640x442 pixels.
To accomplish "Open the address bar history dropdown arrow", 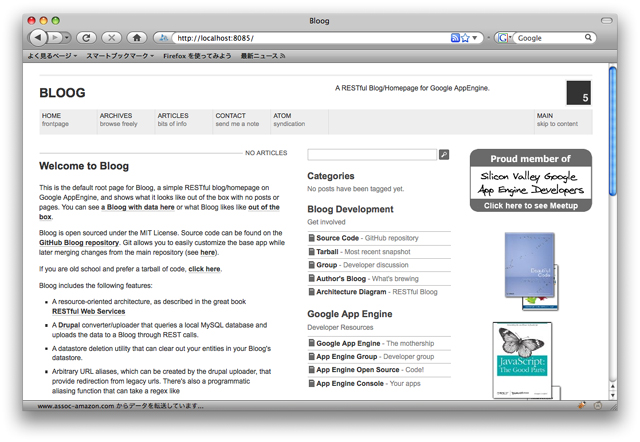I will [x=474, y=38].
